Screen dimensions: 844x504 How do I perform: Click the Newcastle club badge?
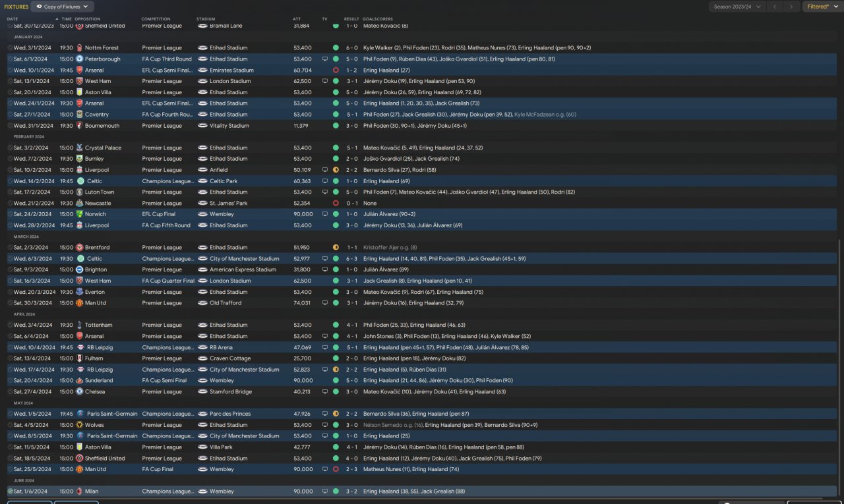(80, 204)
